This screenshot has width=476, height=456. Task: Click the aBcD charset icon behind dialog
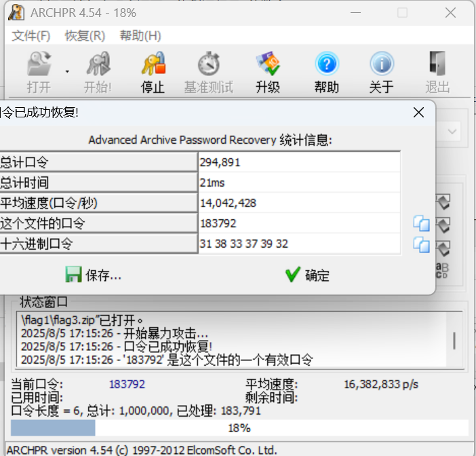(x=442, y=270)
